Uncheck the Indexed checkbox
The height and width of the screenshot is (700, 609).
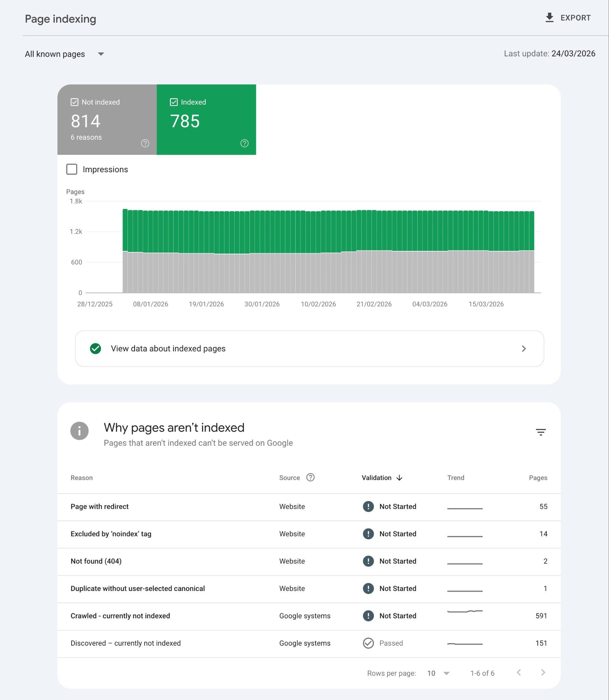174,102
